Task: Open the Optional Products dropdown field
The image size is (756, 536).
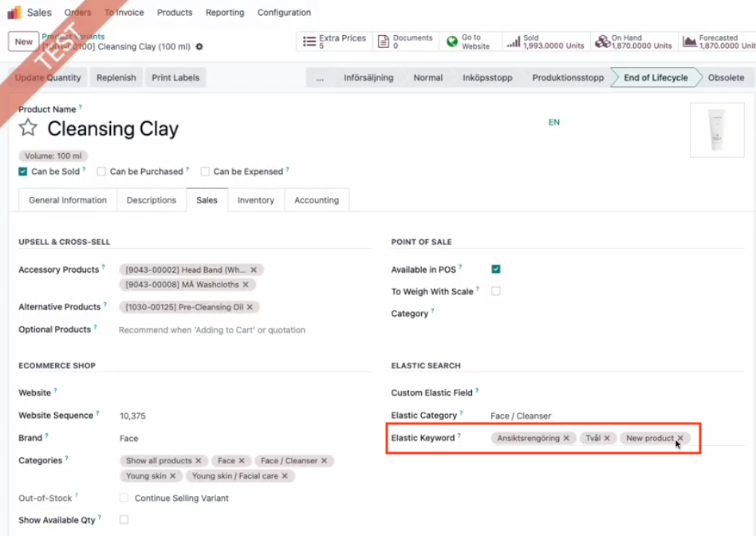Action: pos(239,329)
